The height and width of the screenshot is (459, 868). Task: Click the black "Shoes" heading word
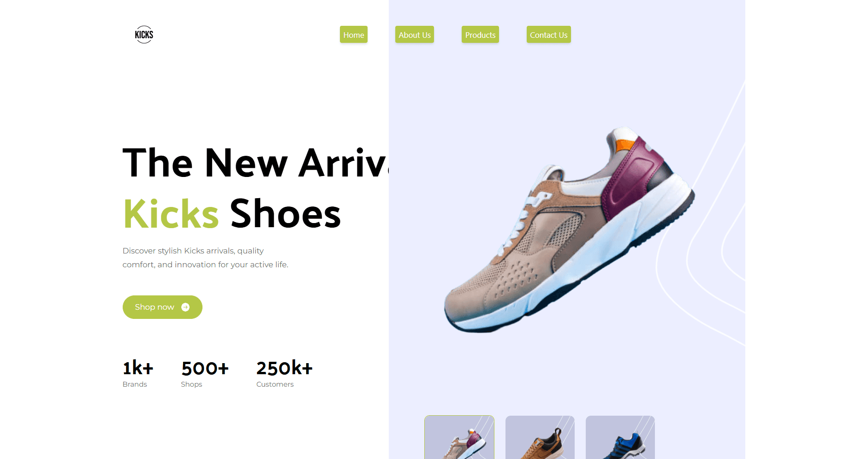click(x=285, y=214)
